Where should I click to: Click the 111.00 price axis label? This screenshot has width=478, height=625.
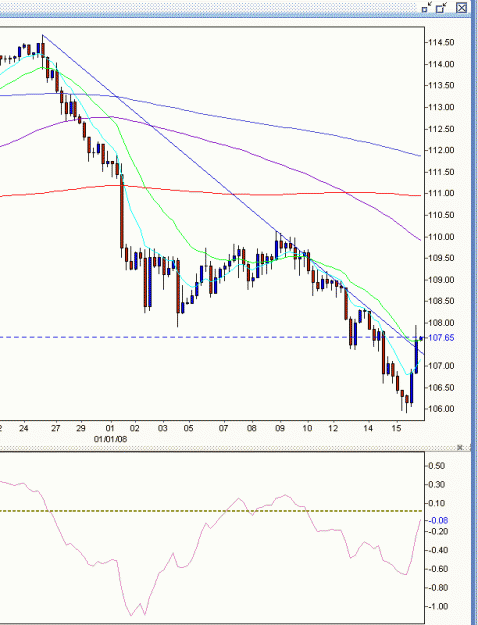[x=441, y=193]
